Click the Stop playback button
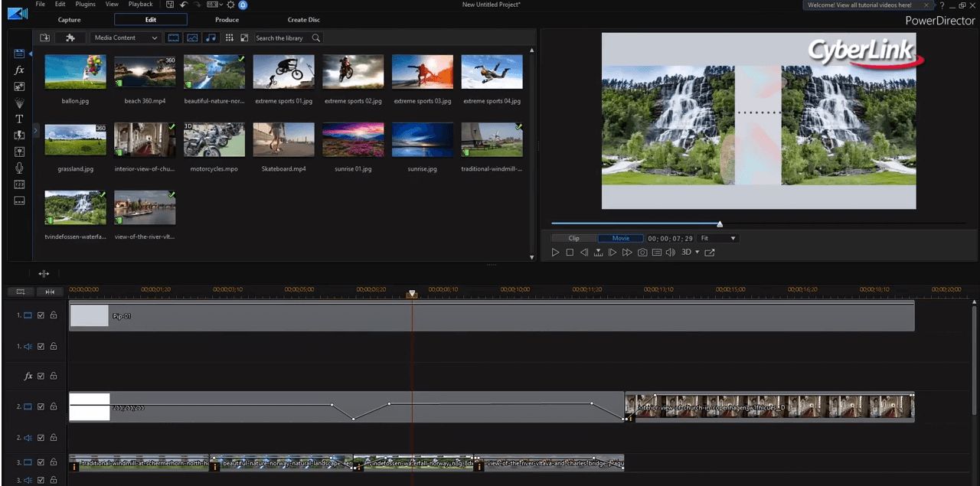980x486 pixels. pyautogui.click(x=570, y=252)
